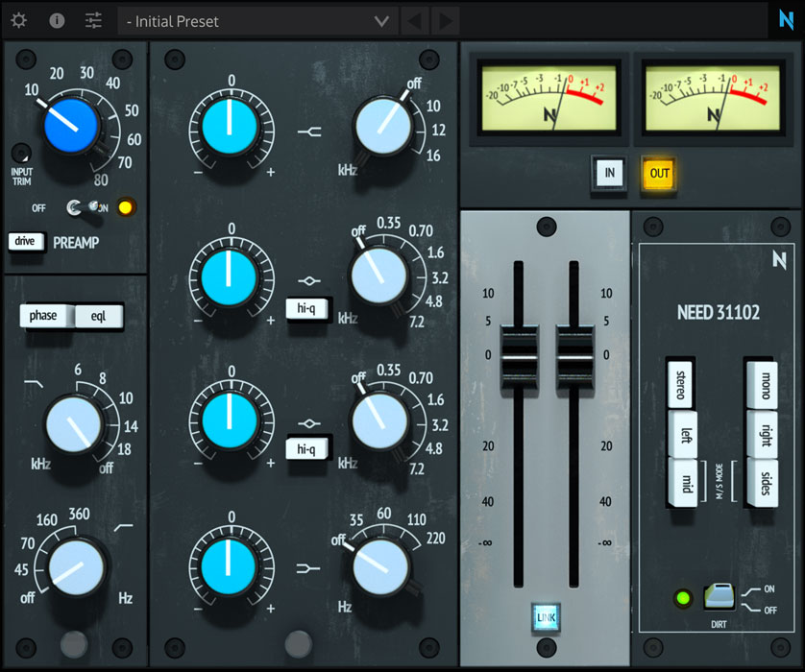Click the low shelf gain knob
The height and width of the screenshot is (672, 805).
(229, 566)
